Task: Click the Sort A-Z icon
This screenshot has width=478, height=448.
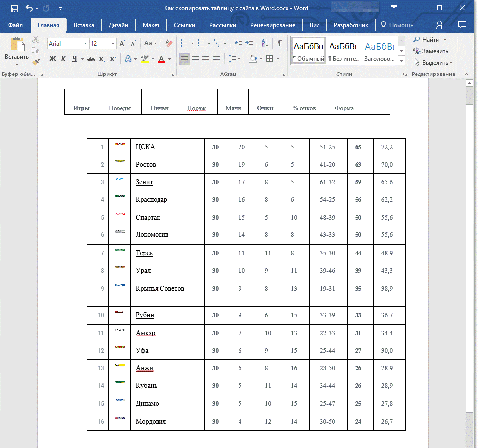Action: [265, 43]
